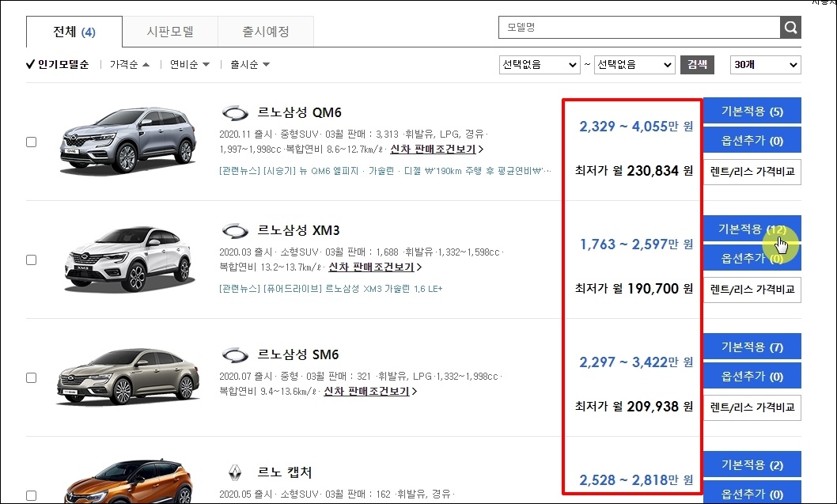Image resolution: width=837 pixels, height=504 pixels.
Task: Sort by 출시순
Action: [x=250, y=65]
